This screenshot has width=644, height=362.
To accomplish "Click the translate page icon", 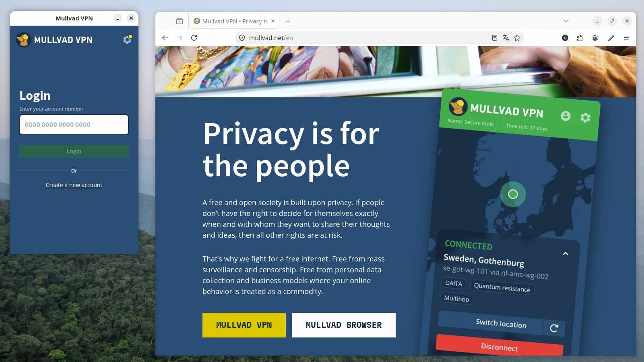I will click(x=506, y=38).
